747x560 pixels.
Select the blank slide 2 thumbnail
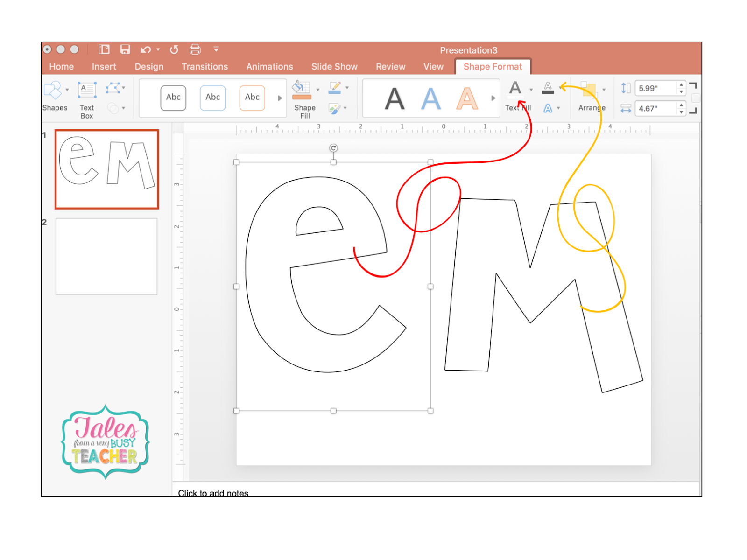pyautogui.click(x=106, y=257)
